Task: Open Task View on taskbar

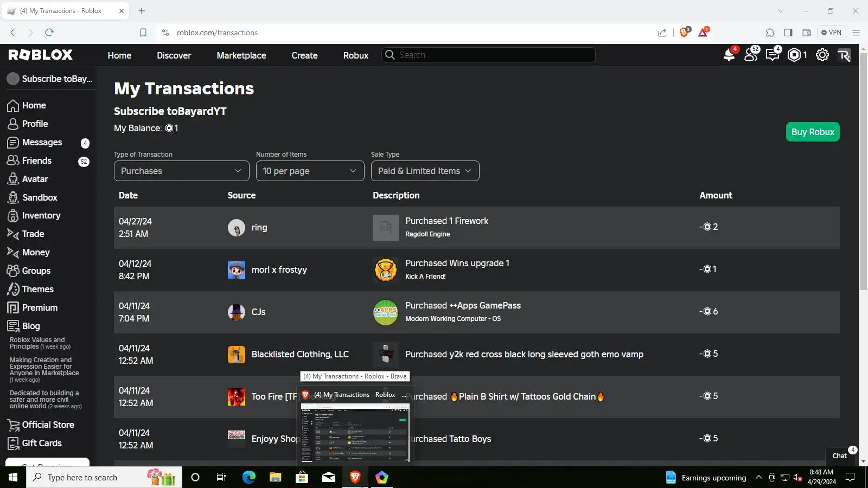Action: click(x=221, y=477)
